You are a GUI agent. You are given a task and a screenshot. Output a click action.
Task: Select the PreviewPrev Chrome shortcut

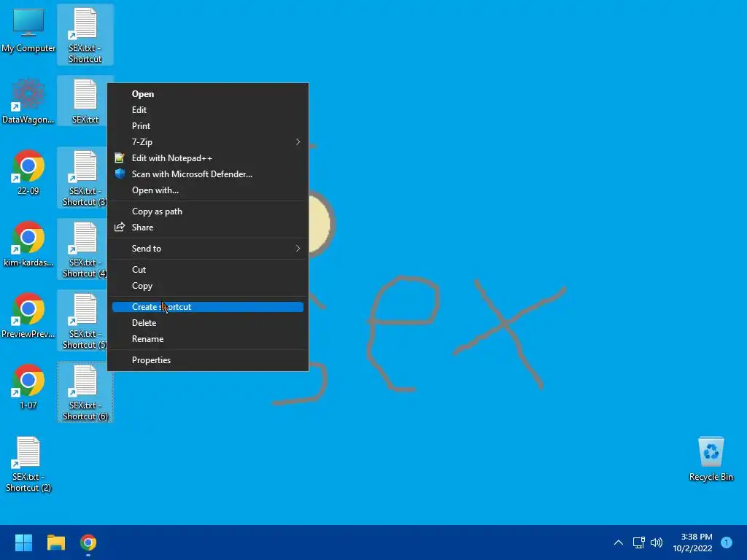coord(28,316)
